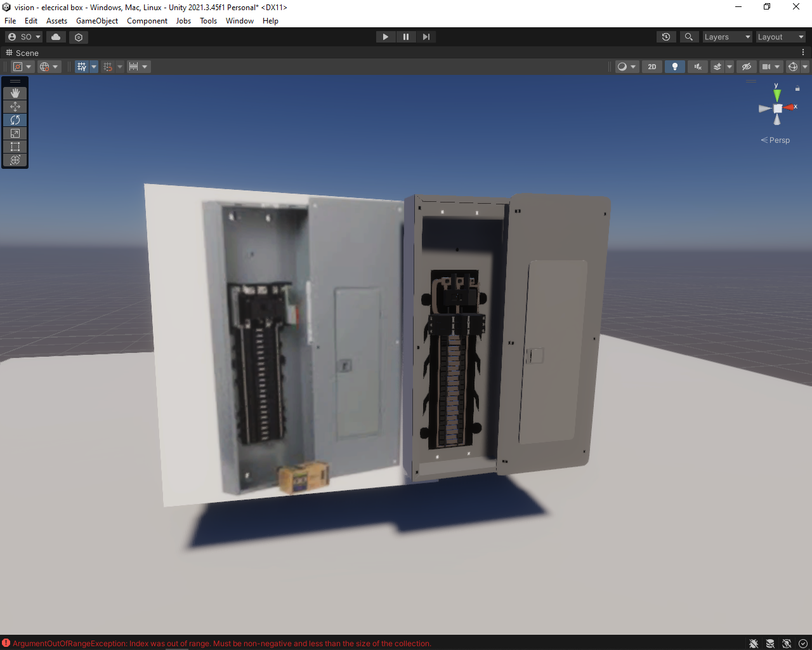Viewport: 812px width, 650px height.
Task: Open the File menu
Action: click(x=10, y=20)
